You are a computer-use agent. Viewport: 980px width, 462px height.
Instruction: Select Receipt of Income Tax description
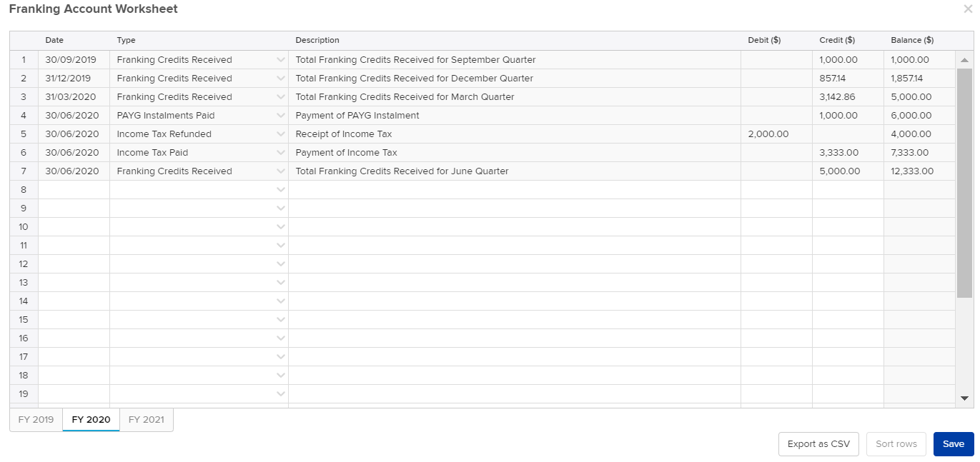tap(515, 134)
